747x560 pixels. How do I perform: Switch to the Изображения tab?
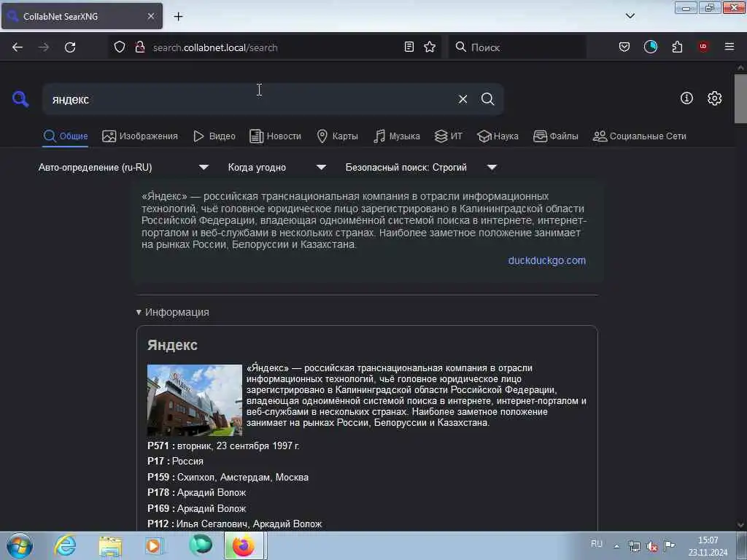pos(140,136)
